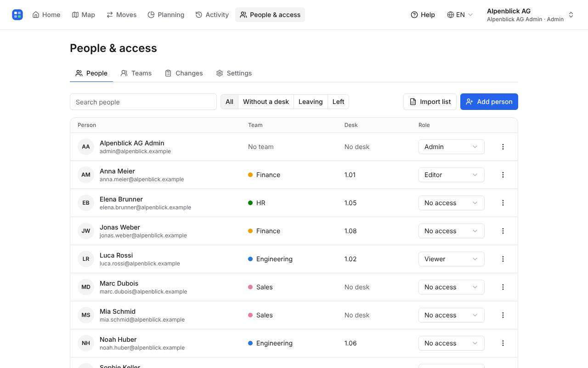Image resolution: width=588 pixels, height=368 pixels.
Task: Click Noah Huber's NH avatar
Action: (86, 343)
